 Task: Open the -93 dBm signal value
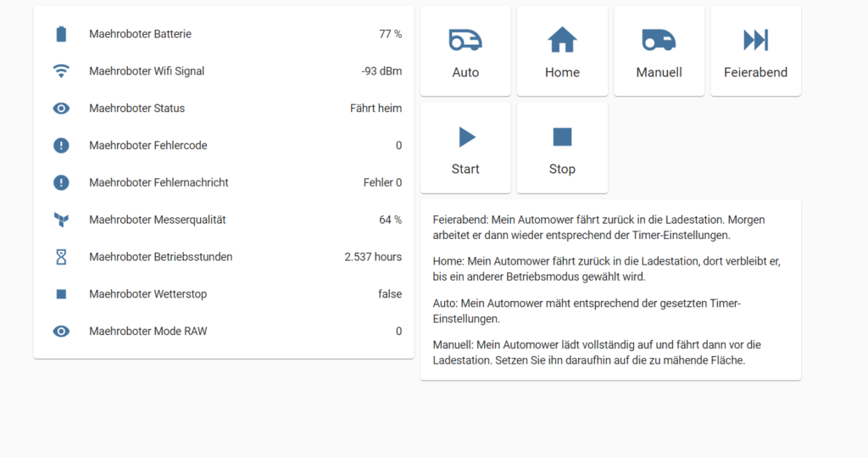[x=381, y=71]
